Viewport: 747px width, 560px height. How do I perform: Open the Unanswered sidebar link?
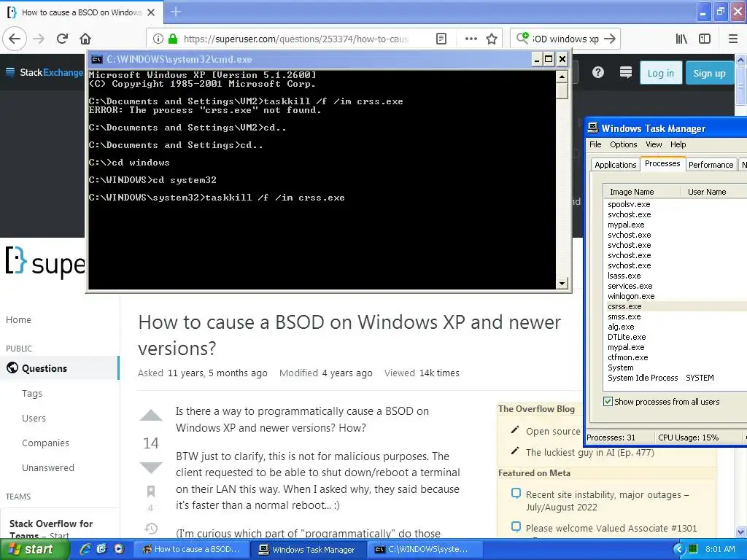48,467
